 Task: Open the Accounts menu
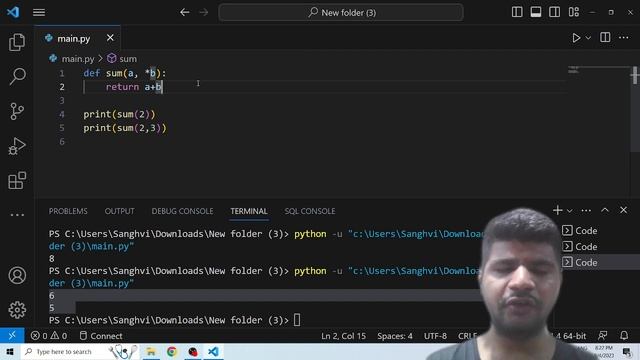17,276
